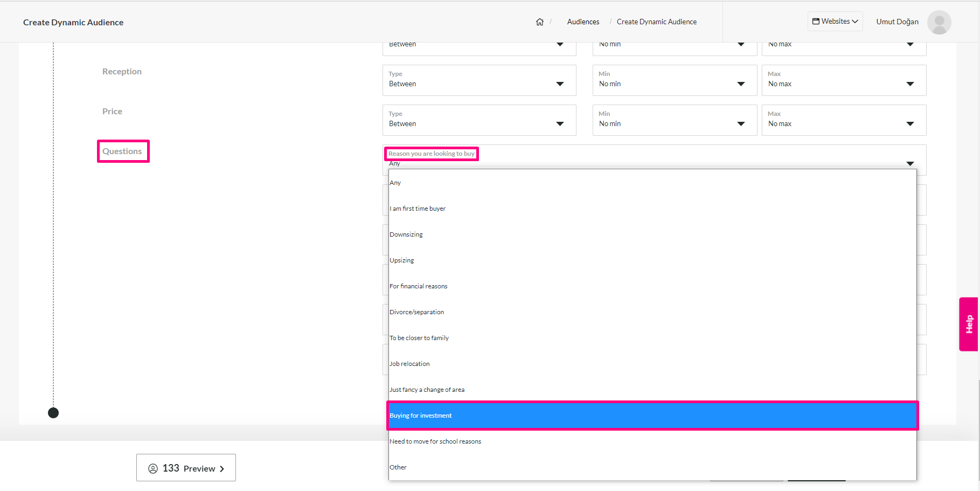Navigate to the Audiences breadcrumb
This screenshot has width=980, height=491.
583,22
